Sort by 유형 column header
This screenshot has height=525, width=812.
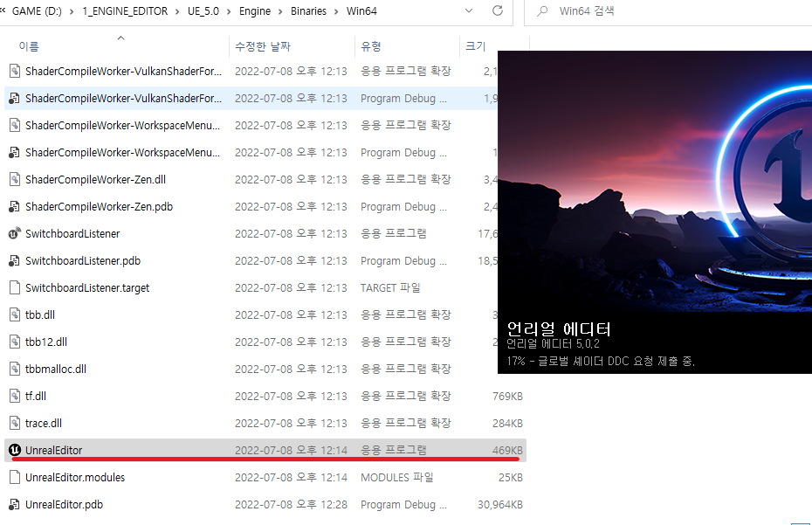371,46
